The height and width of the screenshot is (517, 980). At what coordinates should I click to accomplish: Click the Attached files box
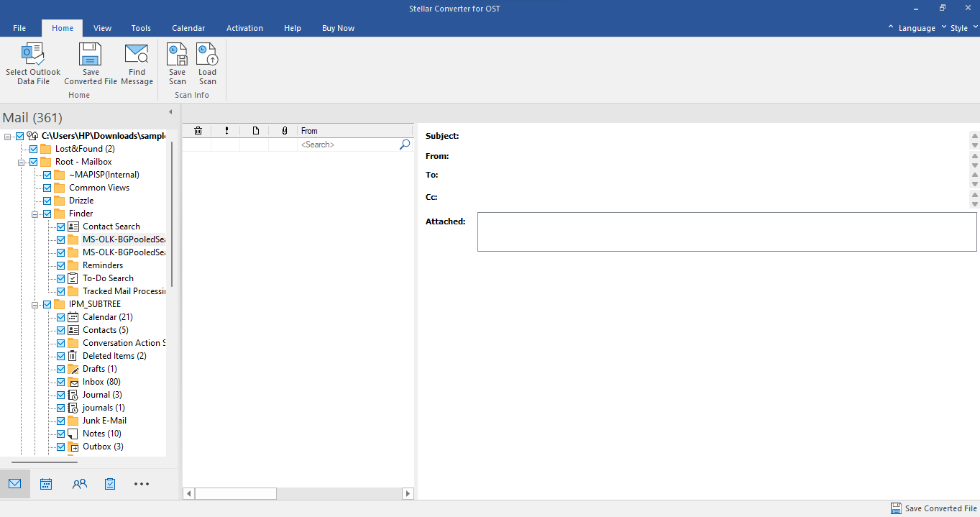point(727,232)
